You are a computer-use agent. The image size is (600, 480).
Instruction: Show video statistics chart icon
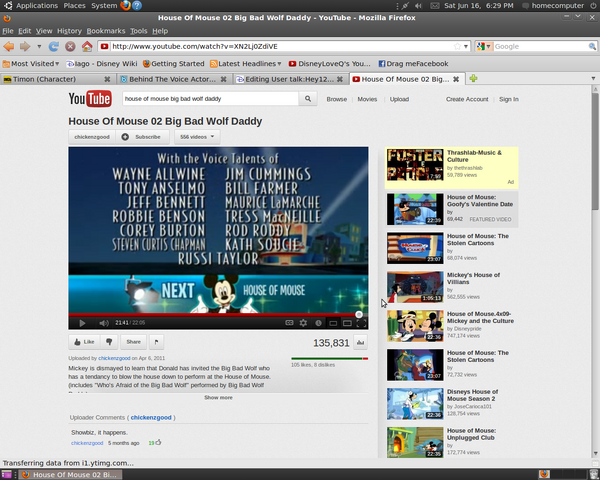(360, 343)
